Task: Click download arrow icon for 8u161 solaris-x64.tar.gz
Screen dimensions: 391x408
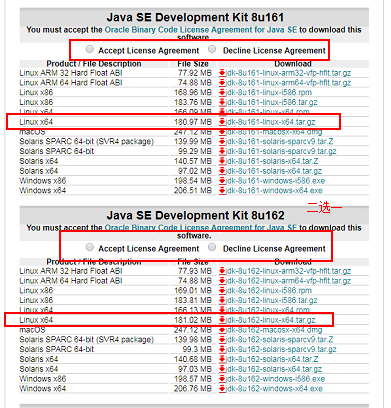Action: point(222,171)
